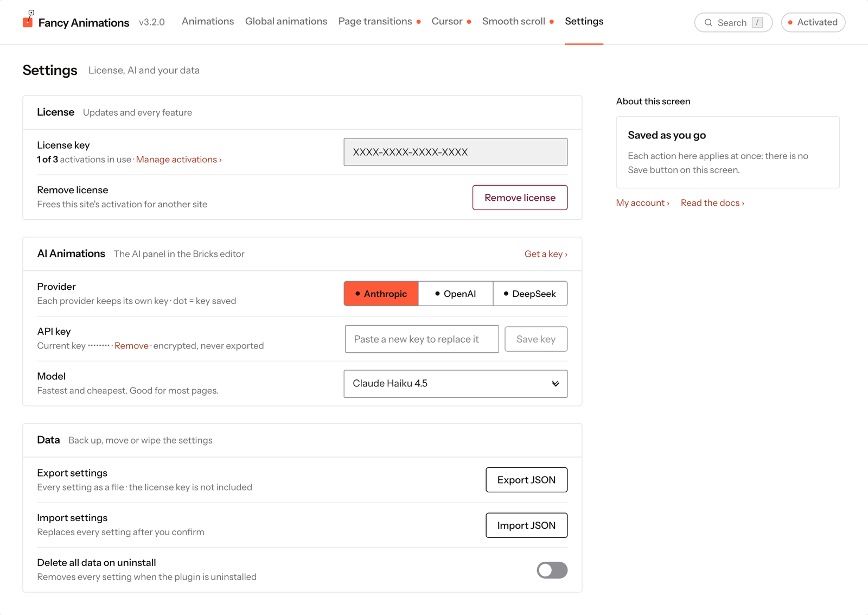868x615 pixels.
Task: Open Read the docs link
Action: point(712,203)
